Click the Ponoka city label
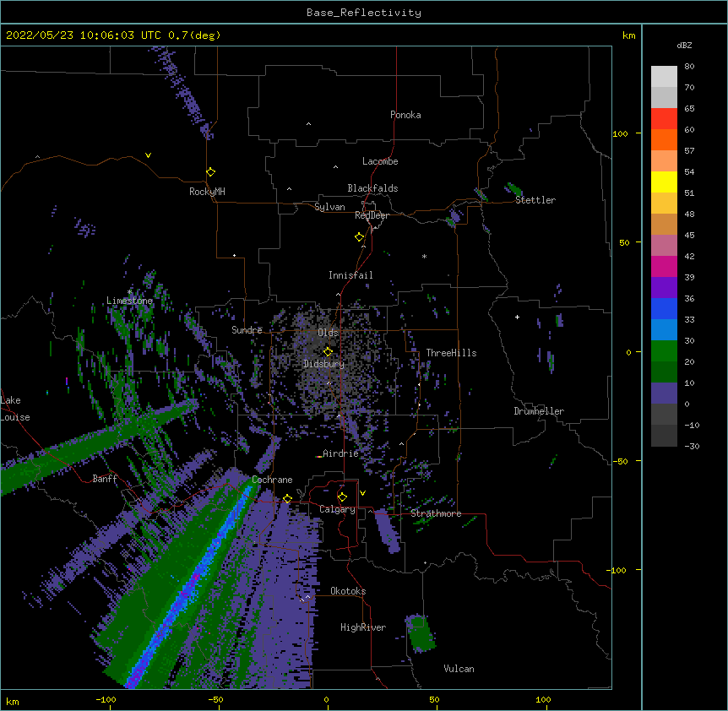Screen dimensions: 728x711 coord(405,115)
